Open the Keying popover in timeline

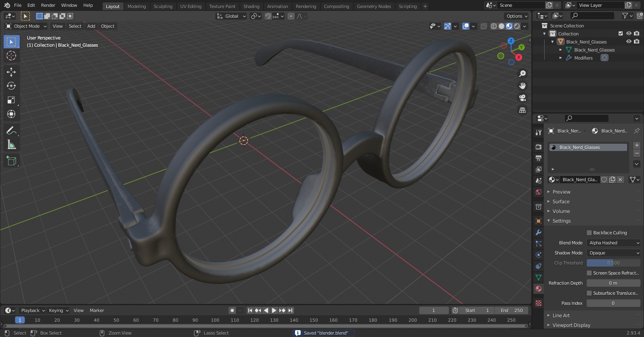pos(59,310)
